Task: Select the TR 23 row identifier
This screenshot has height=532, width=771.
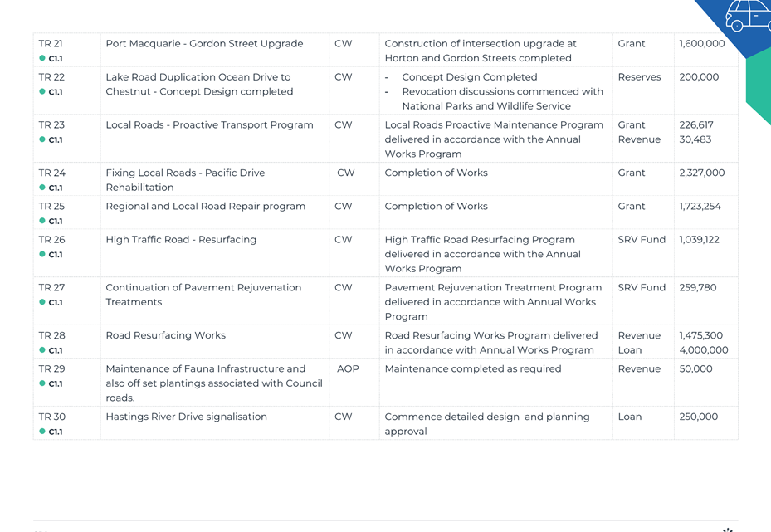Action: (51, 124)
